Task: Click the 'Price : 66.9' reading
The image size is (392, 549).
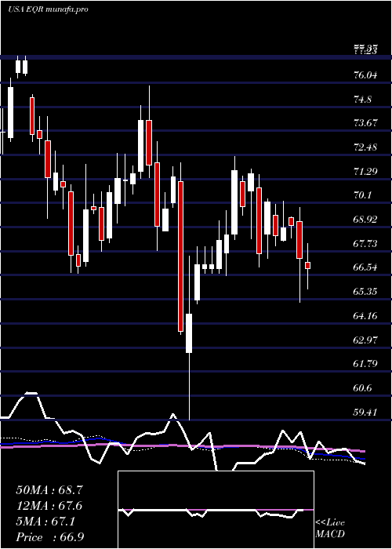Action: [49, 537]
